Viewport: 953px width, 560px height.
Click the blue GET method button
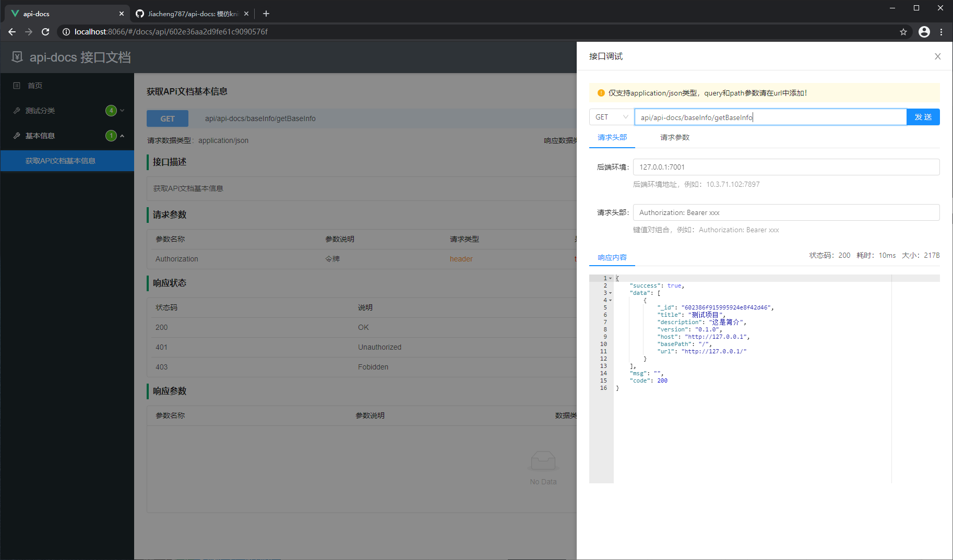168,118
